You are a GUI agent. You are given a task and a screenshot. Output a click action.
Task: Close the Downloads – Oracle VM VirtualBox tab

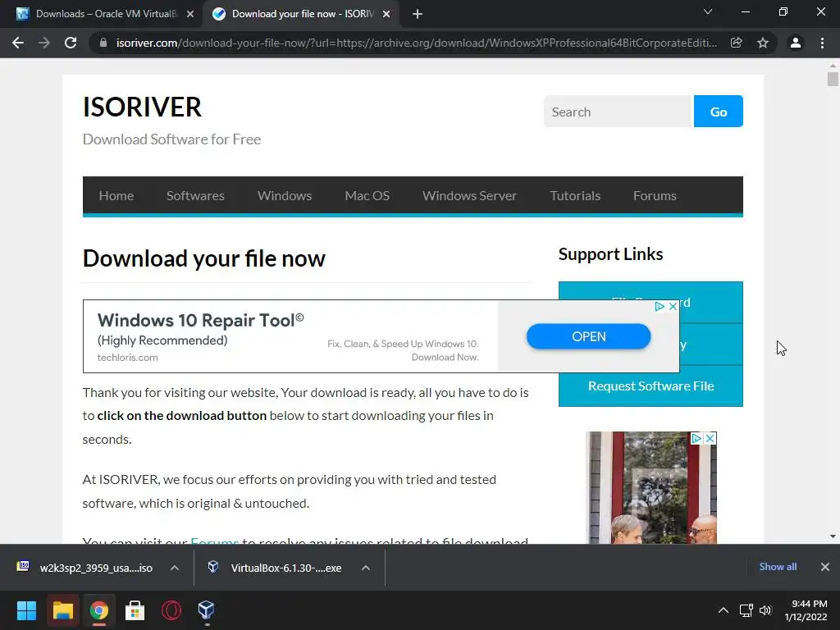pyautogui.click(x=190, y=14)
